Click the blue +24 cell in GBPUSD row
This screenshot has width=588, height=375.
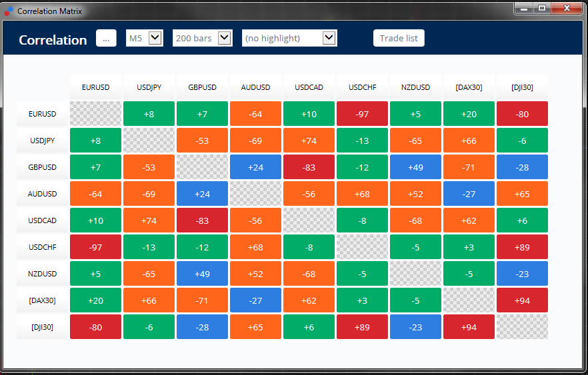coord(255,167)
